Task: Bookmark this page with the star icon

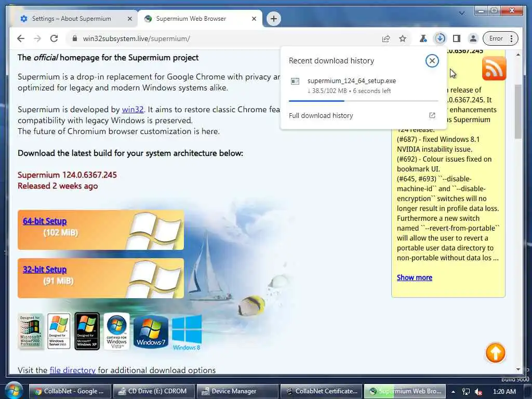Action: click(403, 38)
